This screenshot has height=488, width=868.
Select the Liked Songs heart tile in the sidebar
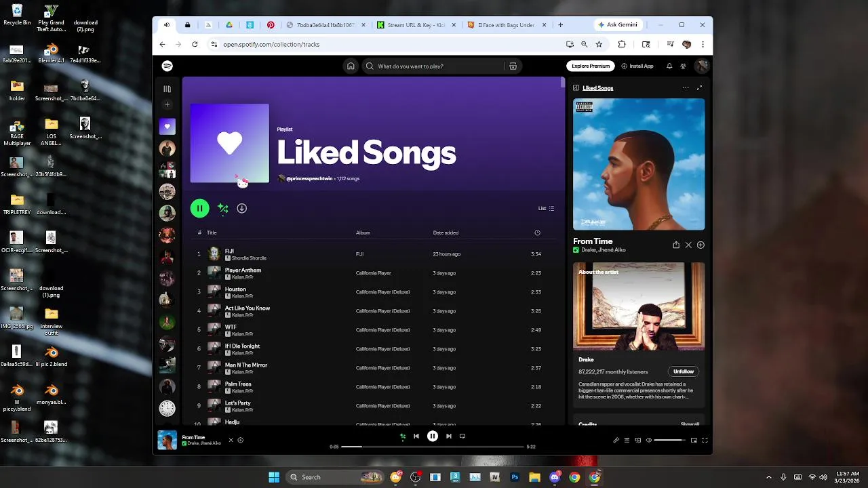coord(167,126)
